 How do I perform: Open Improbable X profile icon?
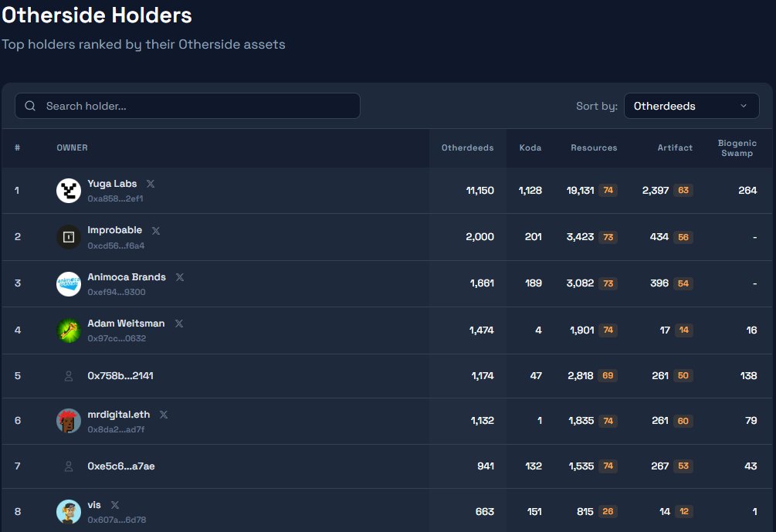(156, 231)
